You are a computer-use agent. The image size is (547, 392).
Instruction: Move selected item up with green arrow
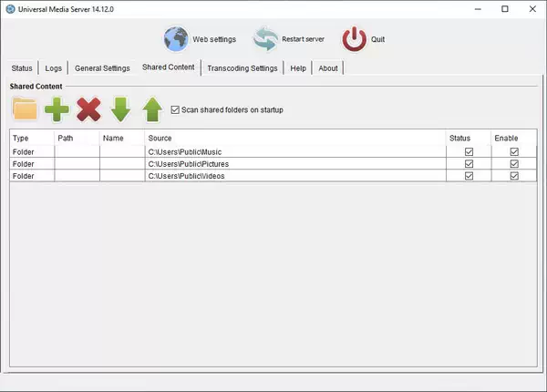click(152, 109)
